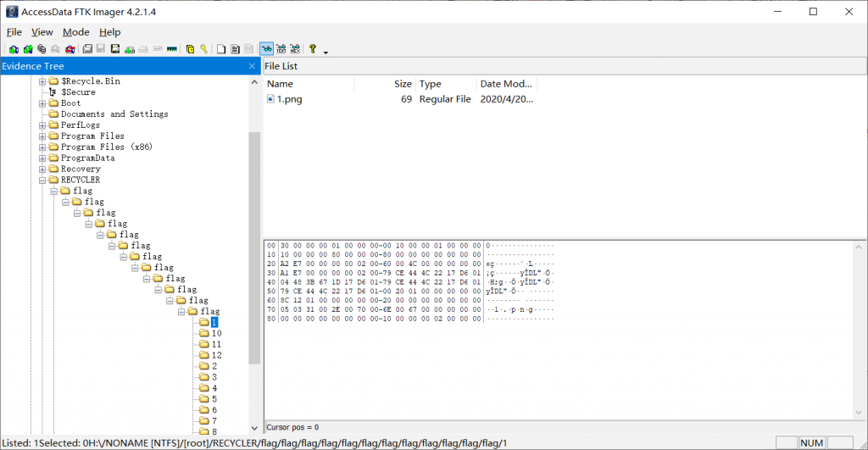Viewport: 868px width, 450px height.
Task: Click the $Secure item icon in tree
Action: pyautogui.click(x=53, y=92)
